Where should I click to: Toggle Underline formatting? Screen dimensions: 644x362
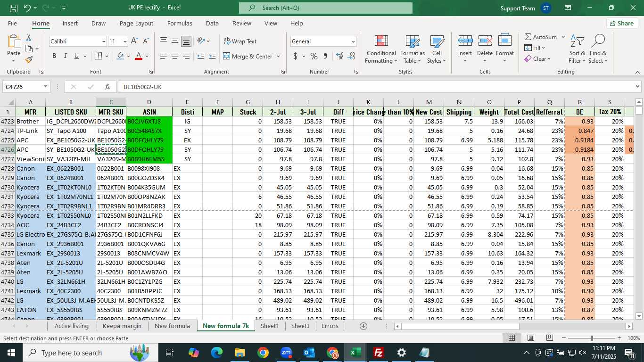[x=77, y=56]
